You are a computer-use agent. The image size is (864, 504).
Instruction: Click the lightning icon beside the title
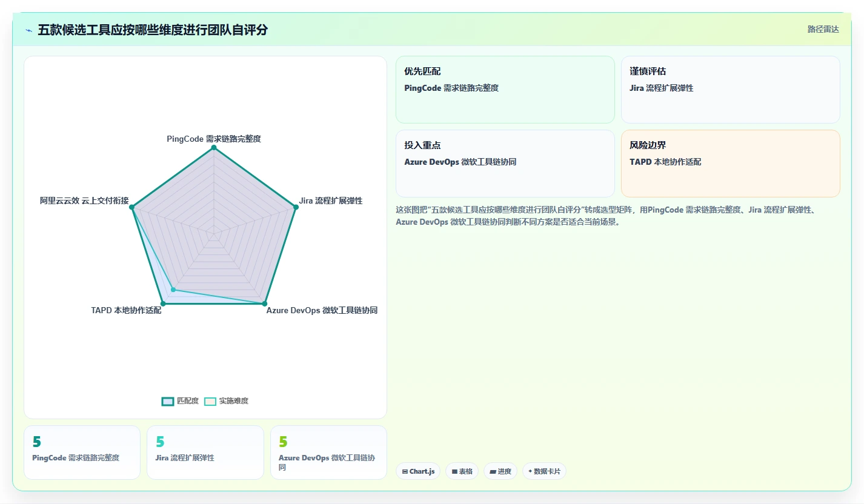[28, 30]
